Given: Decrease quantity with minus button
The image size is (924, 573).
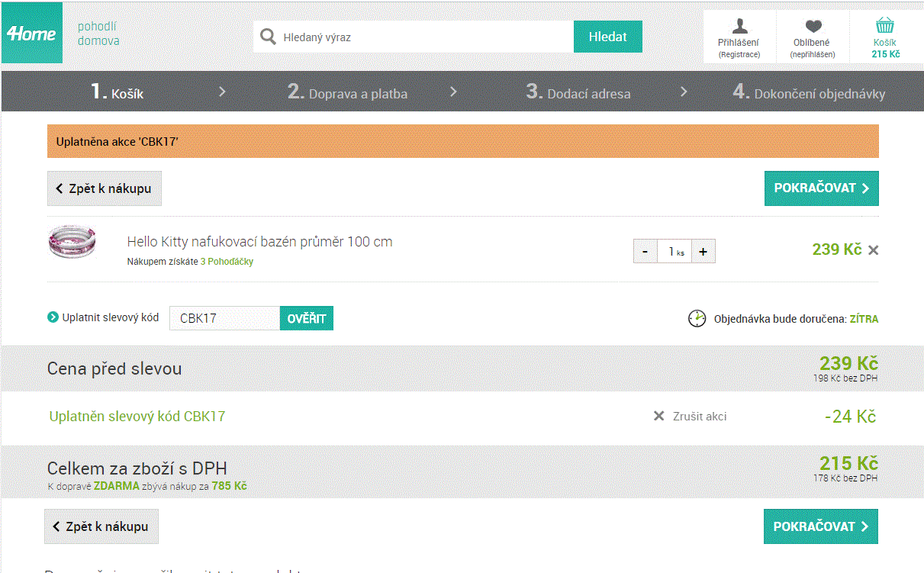Looking at the screenshot, I should [646, 252].
